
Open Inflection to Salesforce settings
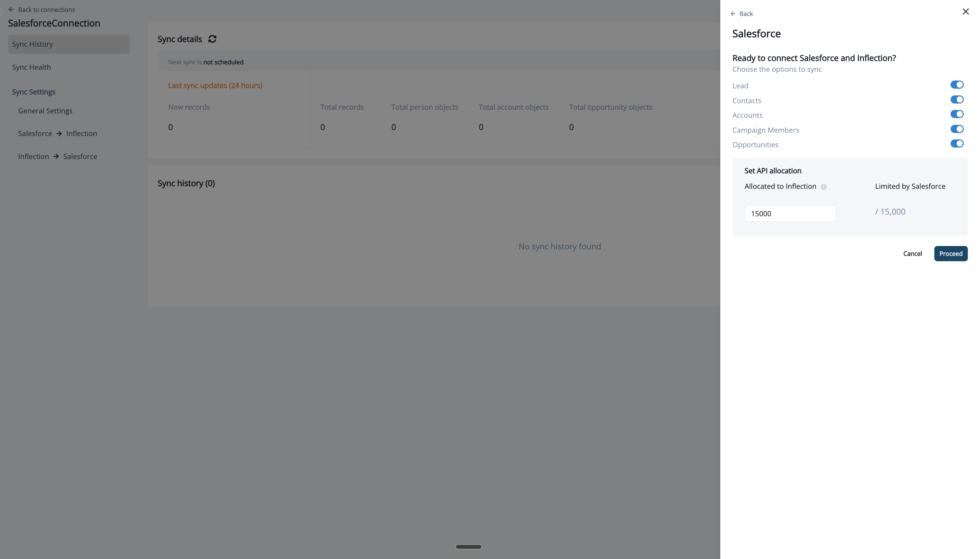[57, 156]
